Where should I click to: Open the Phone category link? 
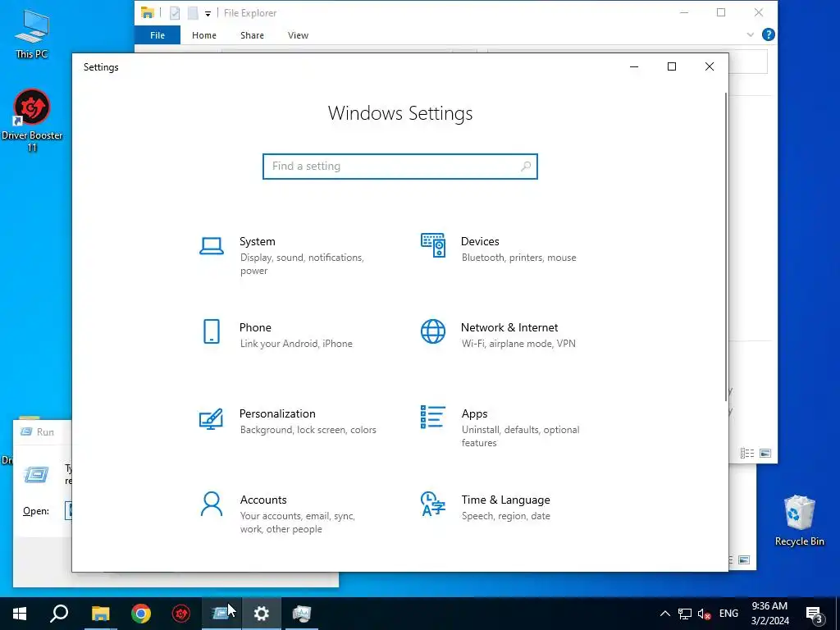coord(256,328)
